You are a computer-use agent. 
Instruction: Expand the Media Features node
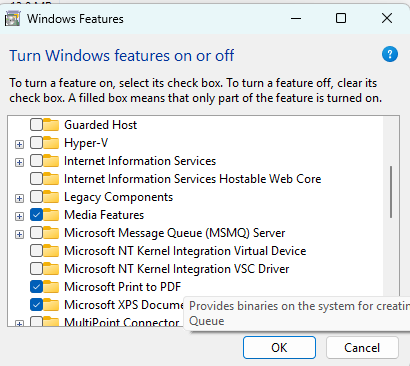pos(20,216)
